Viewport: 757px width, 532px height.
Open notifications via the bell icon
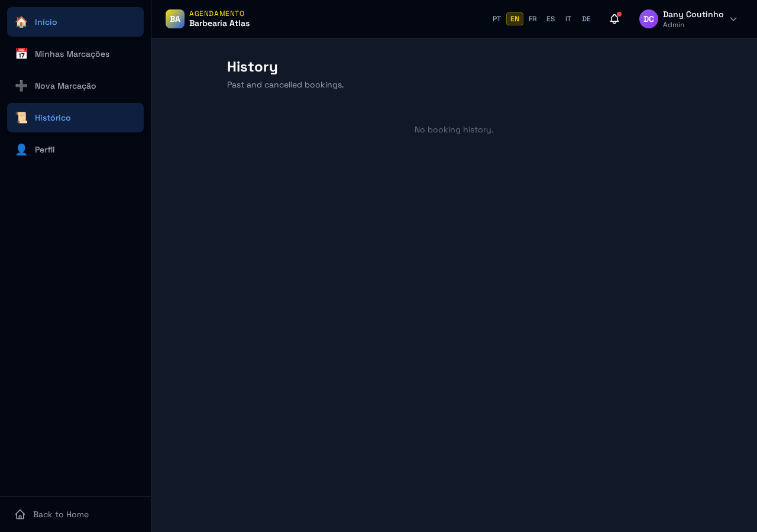[x=614, y=19]
